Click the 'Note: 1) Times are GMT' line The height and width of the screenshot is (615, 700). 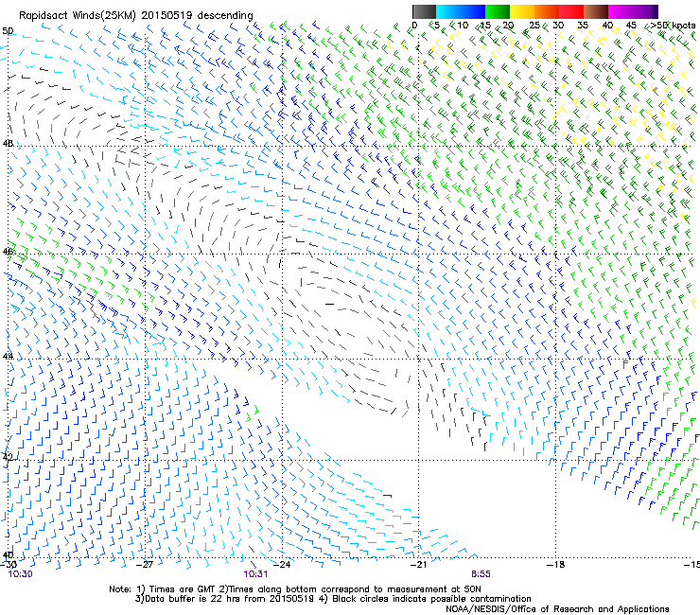pos(295,589)
